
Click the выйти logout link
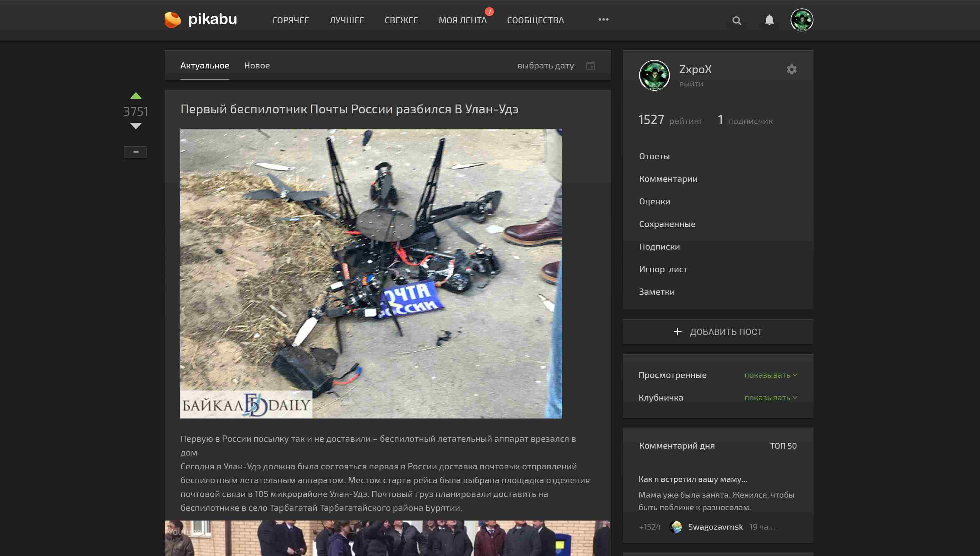691,84
